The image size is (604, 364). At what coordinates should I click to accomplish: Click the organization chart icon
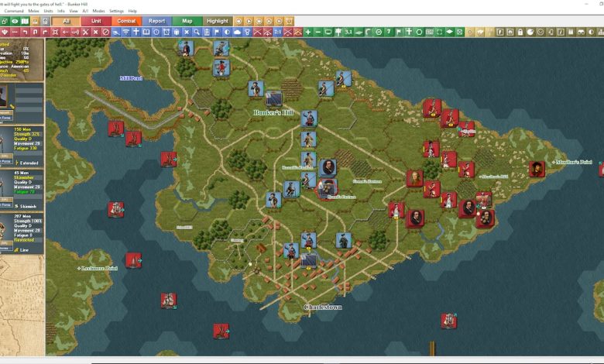pyautogui.click(x=600, y=33)
